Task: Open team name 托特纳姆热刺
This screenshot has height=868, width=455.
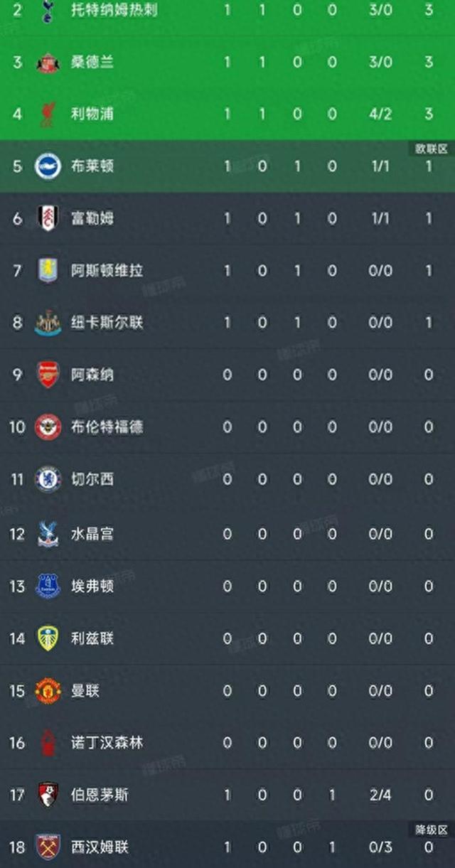Action: pos(114,10)
